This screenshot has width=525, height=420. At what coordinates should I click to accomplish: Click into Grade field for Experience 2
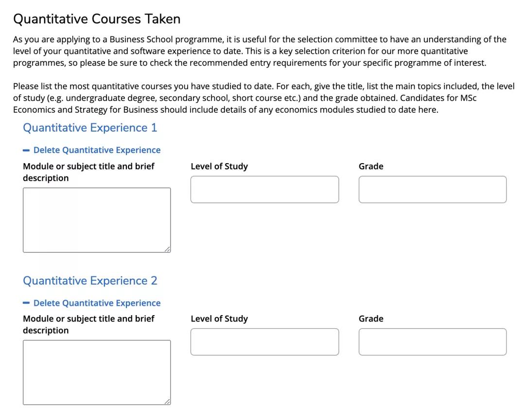(x=432, y=342)
